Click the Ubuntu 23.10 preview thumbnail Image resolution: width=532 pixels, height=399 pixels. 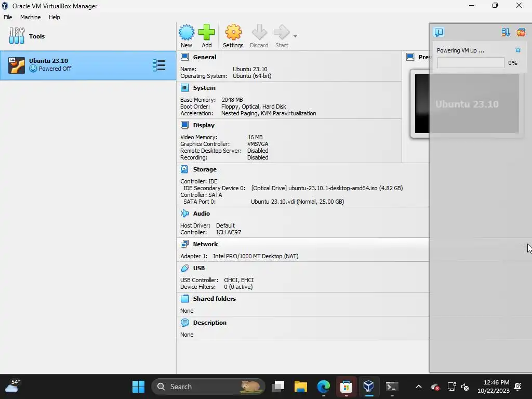coord(467,103)
